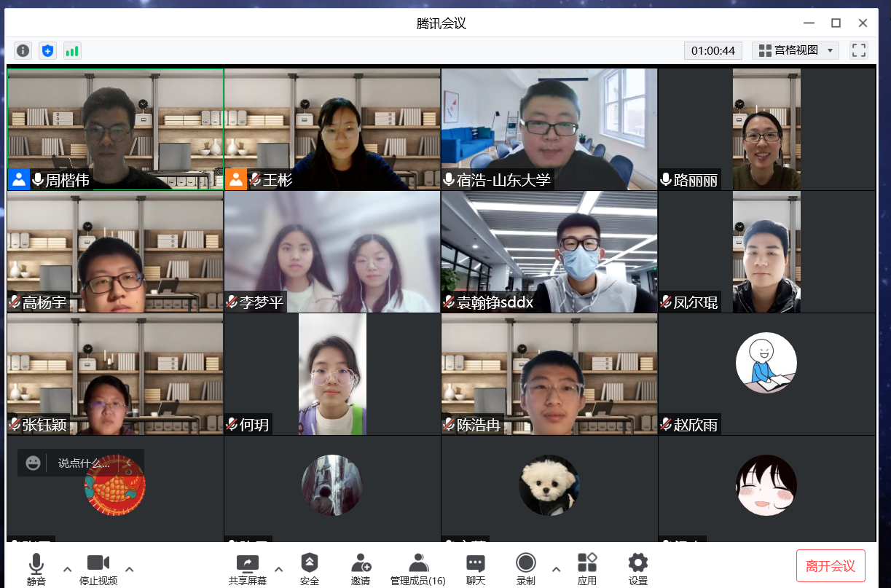Image resolution: width=891 pixels, height=588 pixels.
Task: Open 管理成员(16) members panel
Action: click(418, 568)
